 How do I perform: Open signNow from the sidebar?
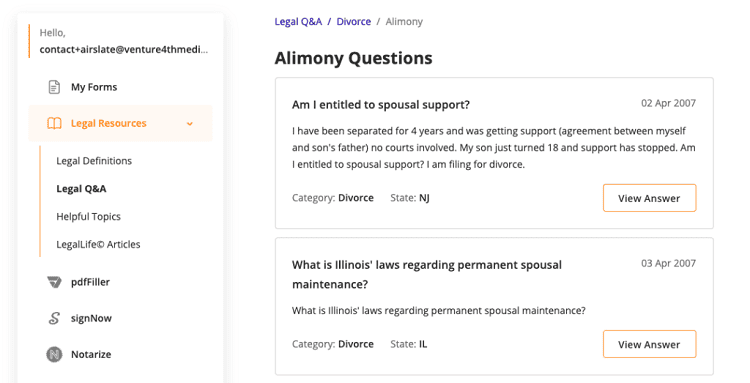click(x=91, y=318)
